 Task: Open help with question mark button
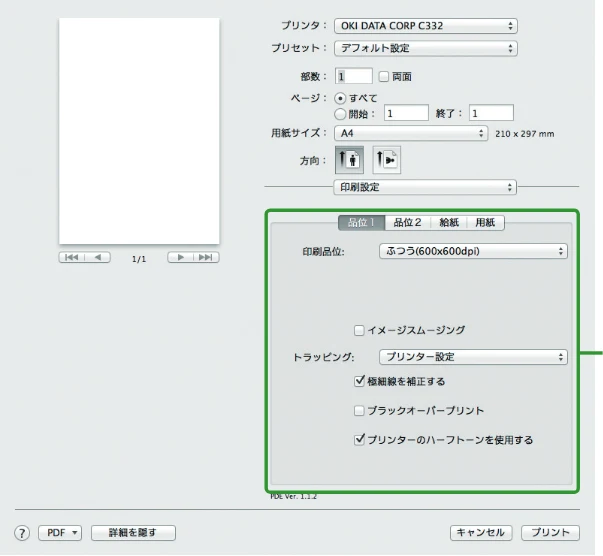coord(22,533)
